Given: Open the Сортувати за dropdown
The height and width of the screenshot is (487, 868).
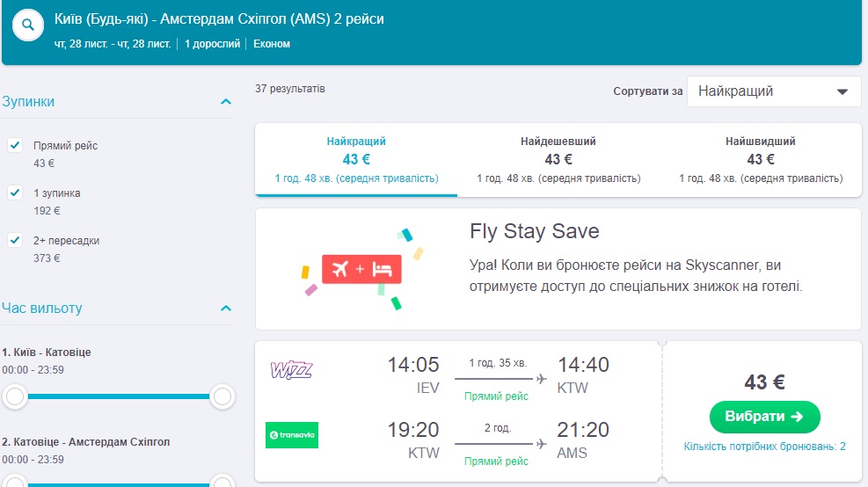Looking at the screenshot, I should [773, 91].
